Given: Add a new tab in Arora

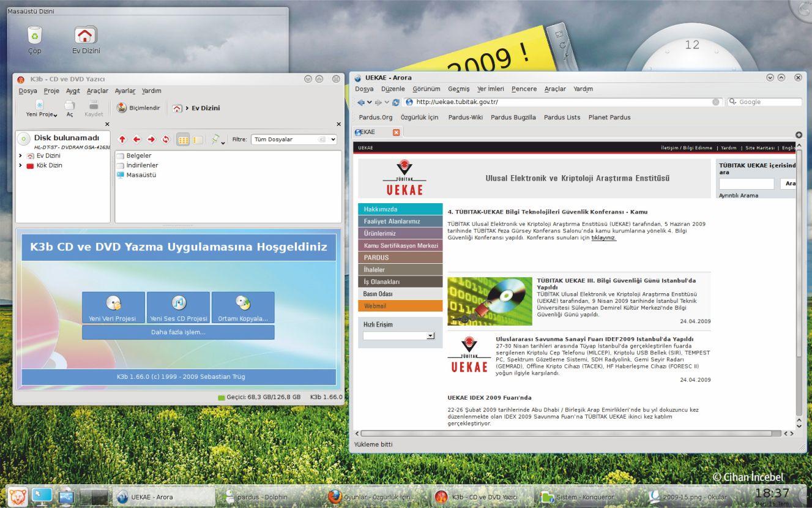Looking at the screenshot, I should [798, 135].
